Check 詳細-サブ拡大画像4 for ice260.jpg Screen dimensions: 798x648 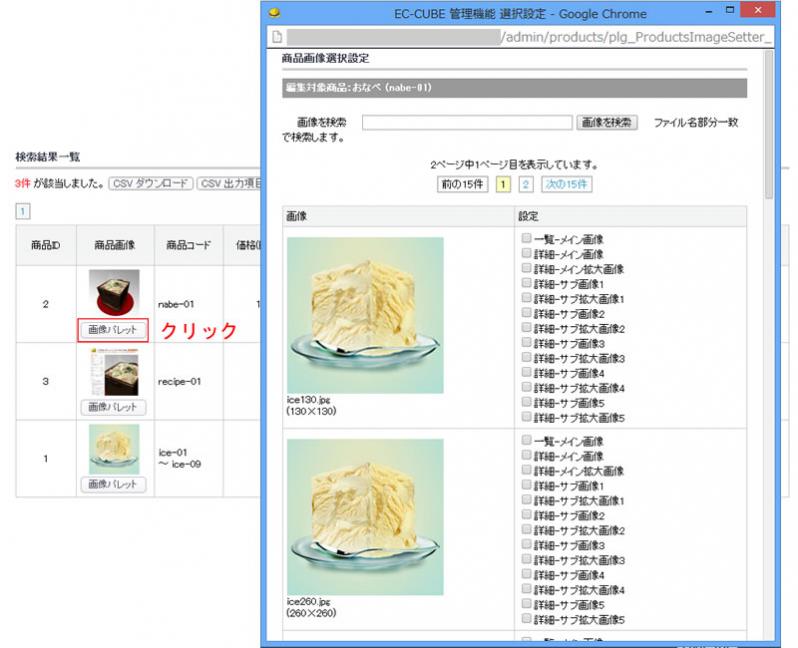pos(526,589)
